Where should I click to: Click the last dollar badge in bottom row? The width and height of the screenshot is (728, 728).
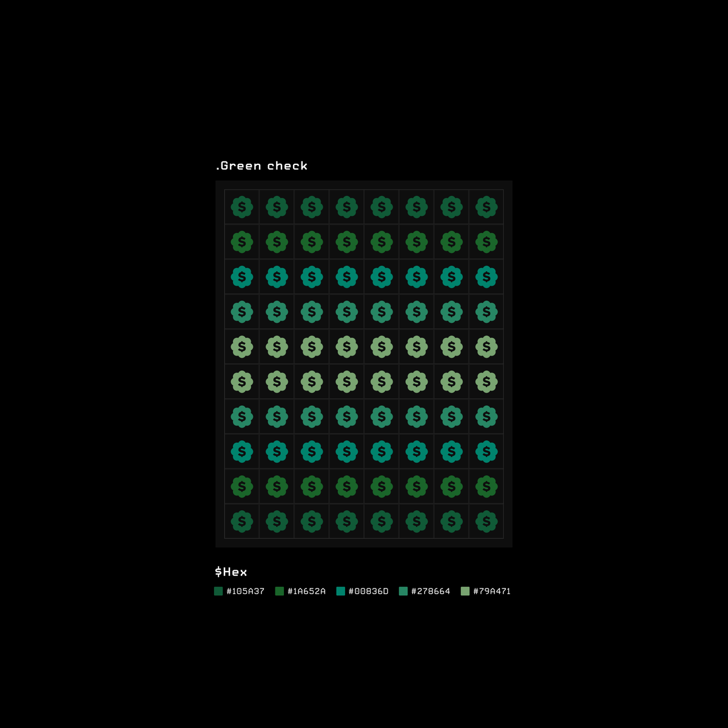pos(487,521)
